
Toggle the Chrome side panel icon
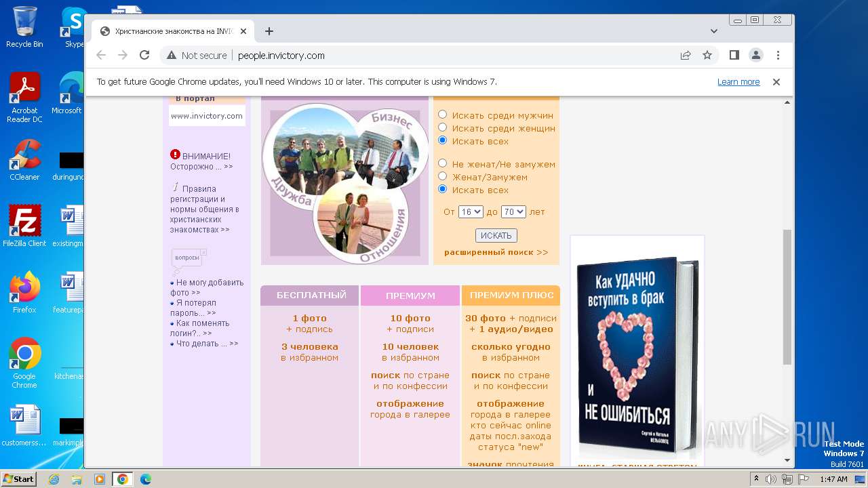coord(734,55)
